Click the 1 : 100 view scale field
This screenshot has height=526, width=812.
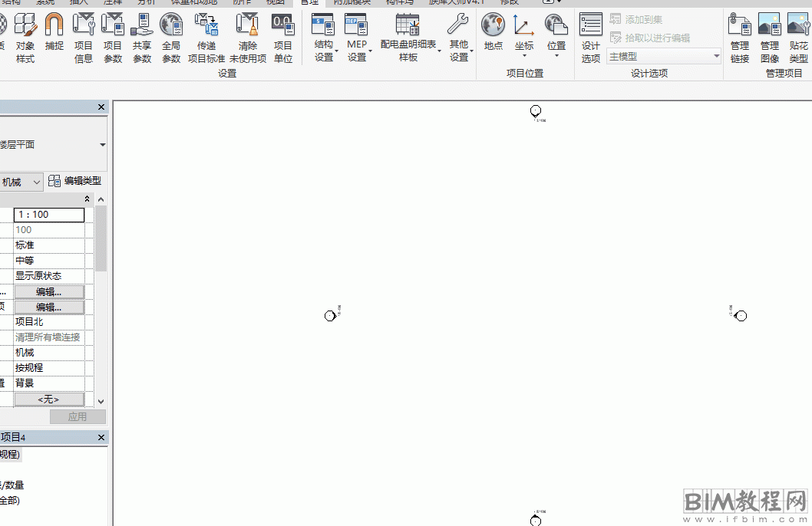click(x=49, y=215)
